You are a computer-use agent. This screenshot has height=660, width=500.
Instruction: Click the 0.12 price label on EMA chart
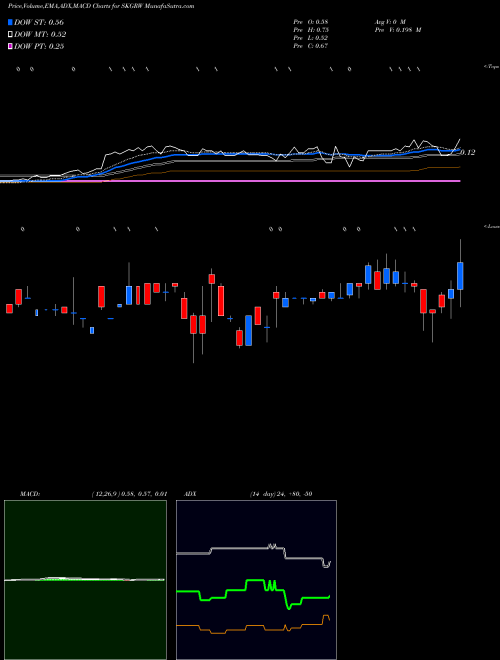pos(468,152)
